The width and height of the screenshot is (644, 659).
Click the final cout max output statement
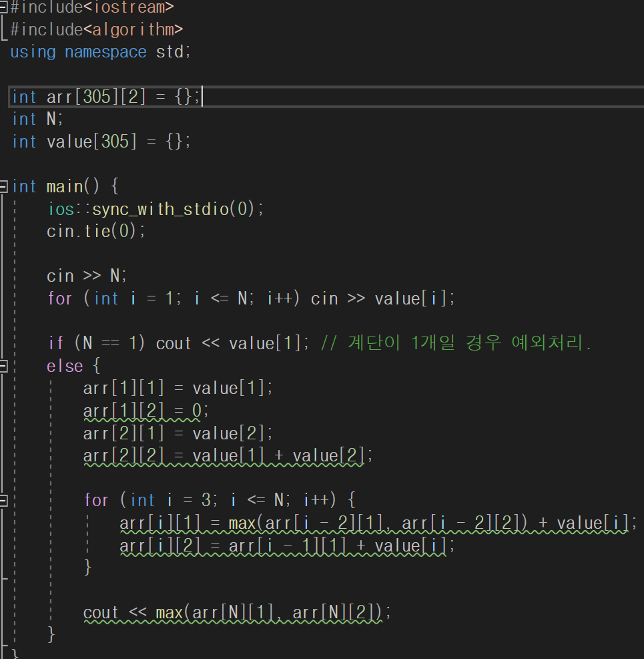(234, 612)
